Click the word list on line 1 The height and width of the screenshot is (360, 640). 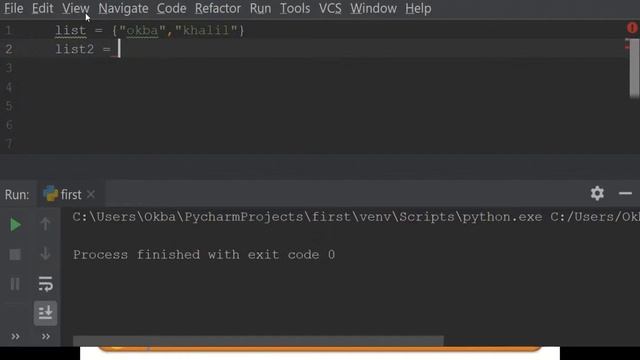click(x=71, y=31)
